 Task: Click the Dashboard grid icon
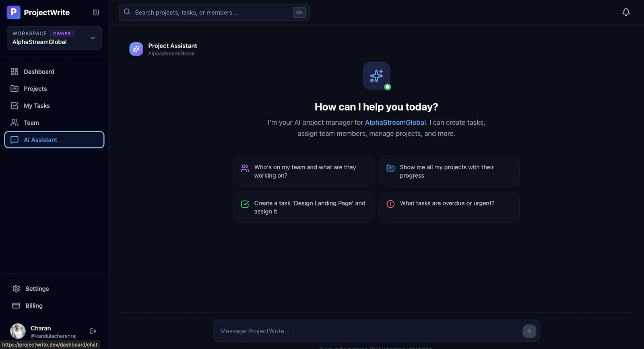coord(14,72)
